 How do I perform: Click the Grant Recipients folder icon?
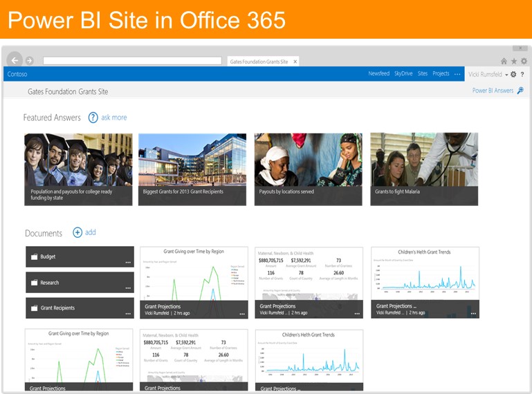click(34, 308)
